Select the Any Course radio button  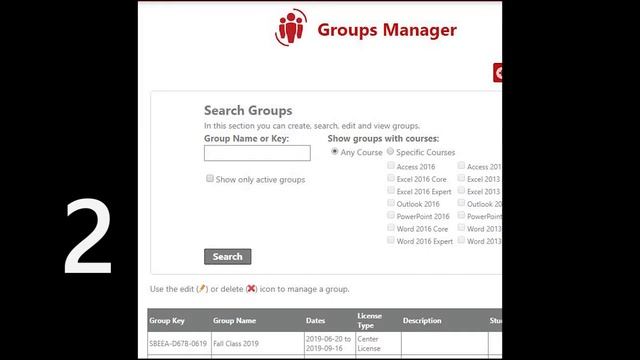click(335, 151)
